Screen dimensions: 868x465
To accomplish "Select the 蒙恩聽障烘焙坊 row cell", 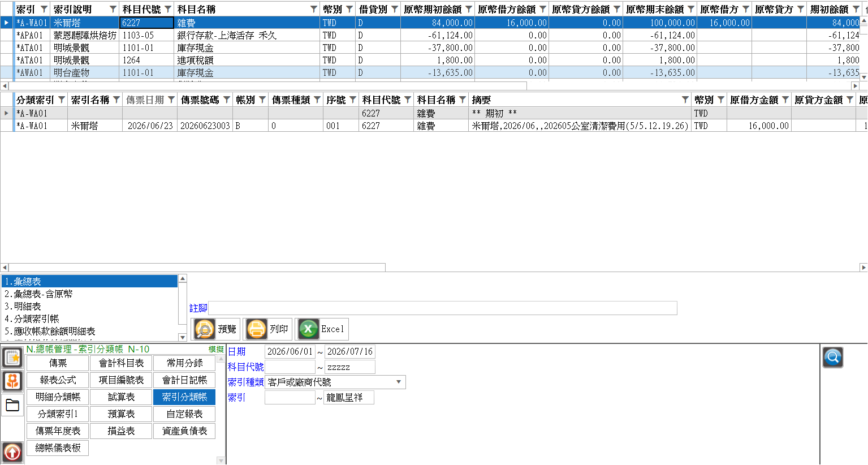I will (85, 35).
